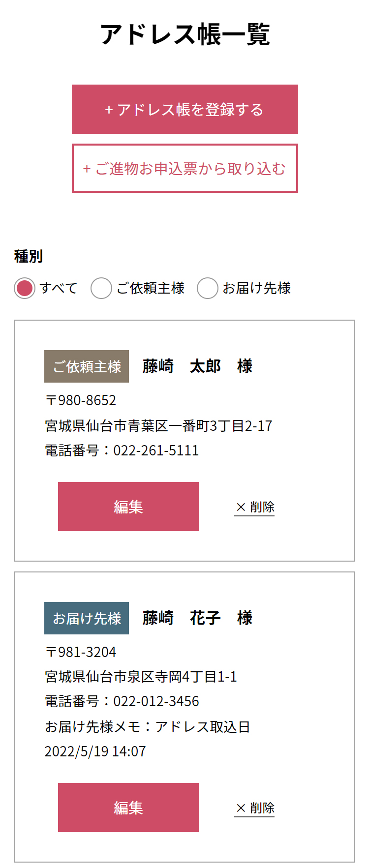The image size is (369, 868).
Task: Click the 種別 filter label
Action: pyautogui.click(x=29, y=256)
